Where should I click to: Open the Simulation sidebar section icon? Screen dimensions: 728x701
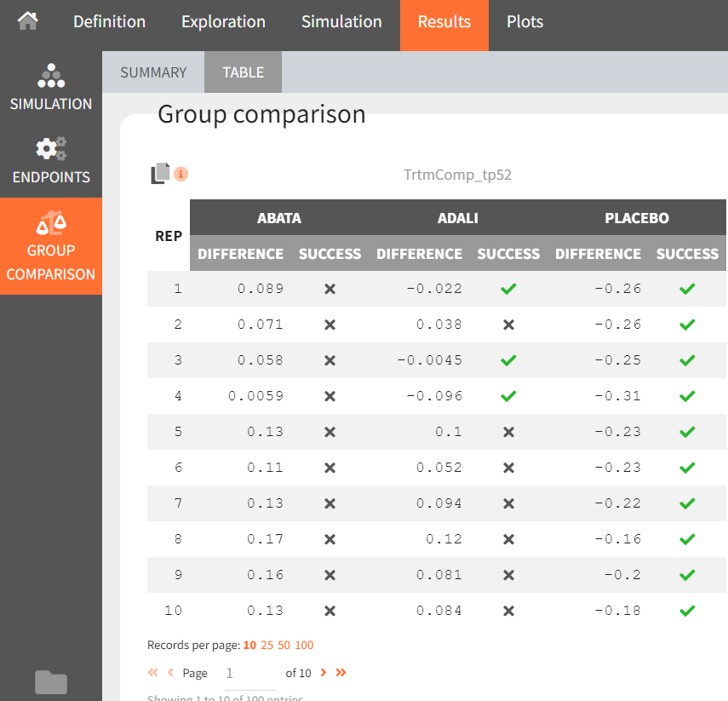click(x=51, y=76)
